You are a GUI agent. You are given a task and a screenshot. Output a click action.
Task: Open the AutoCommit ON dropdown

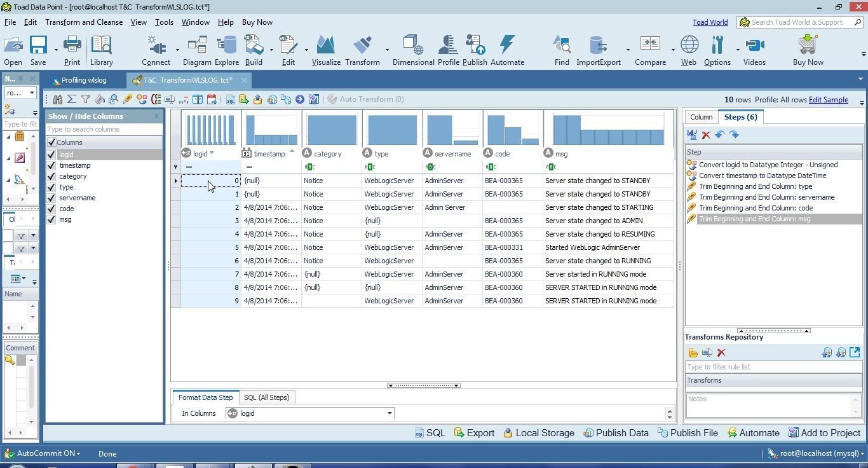pos(48,453)
